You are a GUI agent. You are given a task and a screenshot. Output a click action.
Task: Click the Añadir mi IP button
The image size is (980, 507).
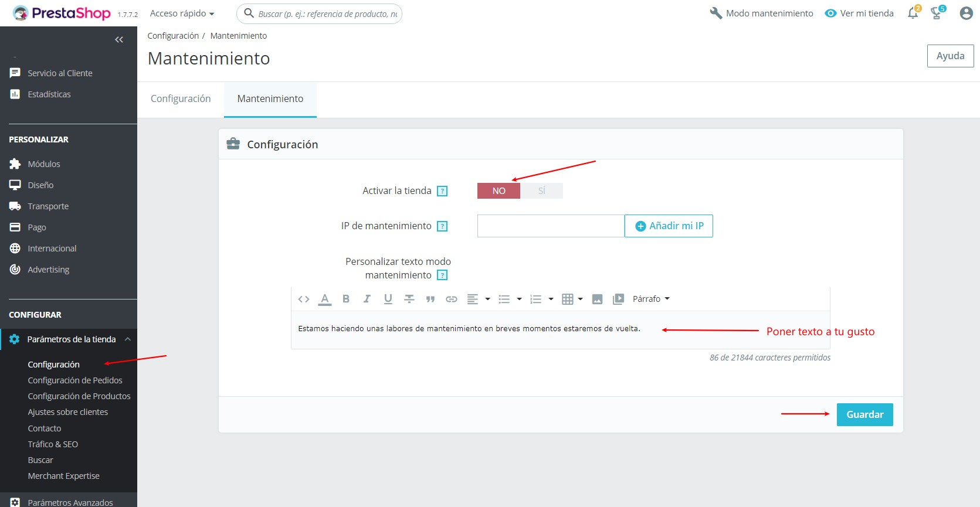coord(669,226)
